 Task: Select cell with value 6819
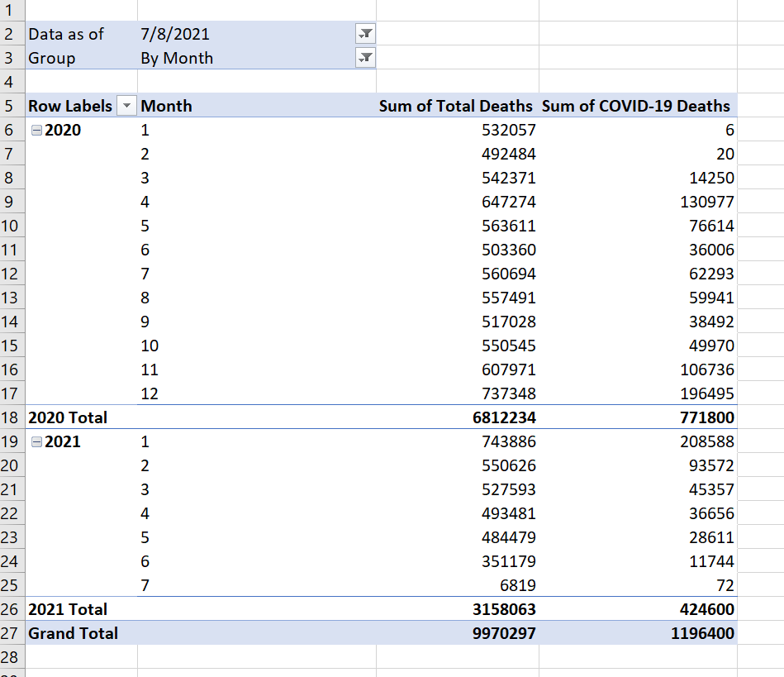tap(458, 585)
